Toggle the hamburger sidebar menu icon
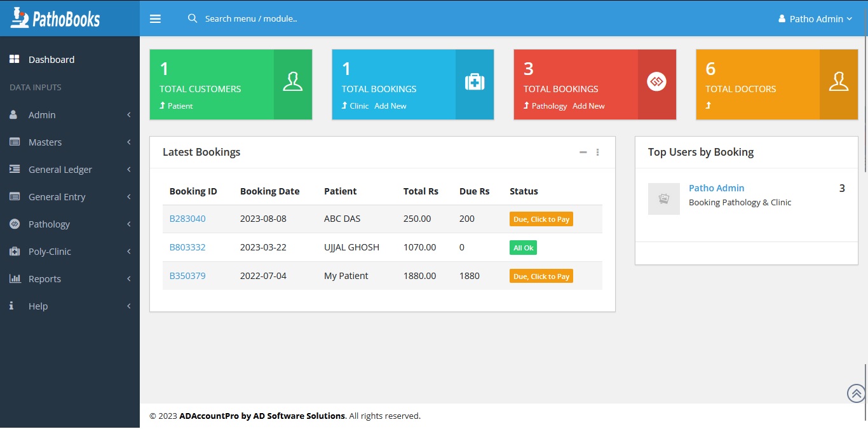The height and width of the screenshot is (429, 868). pos(155,19)
